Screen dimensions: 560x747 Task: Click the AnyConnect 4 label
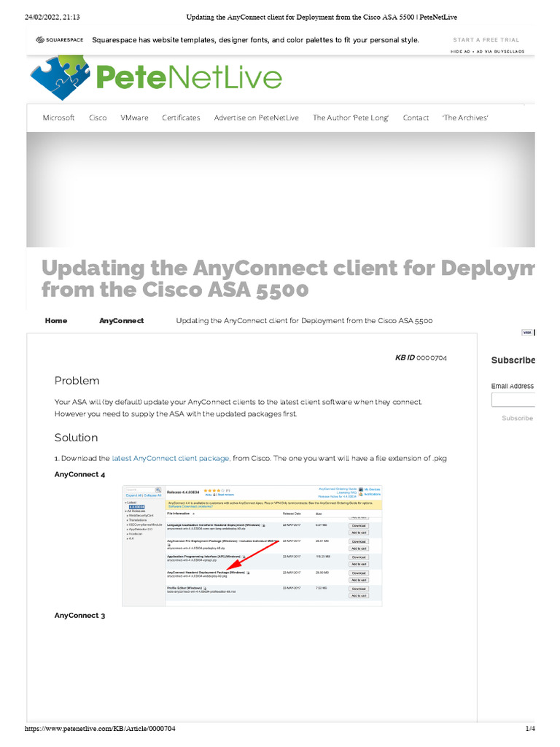tap(79, 474)
